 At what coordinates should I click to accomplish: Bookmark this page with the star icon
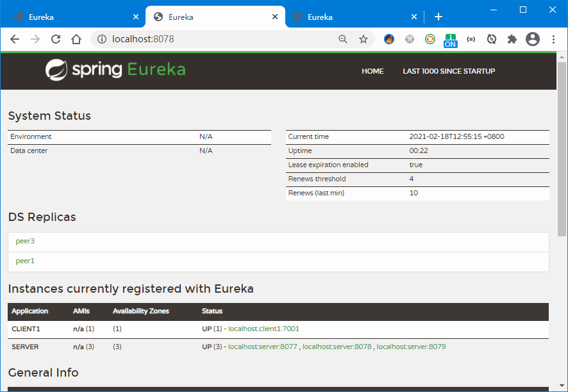click(363, 39)
